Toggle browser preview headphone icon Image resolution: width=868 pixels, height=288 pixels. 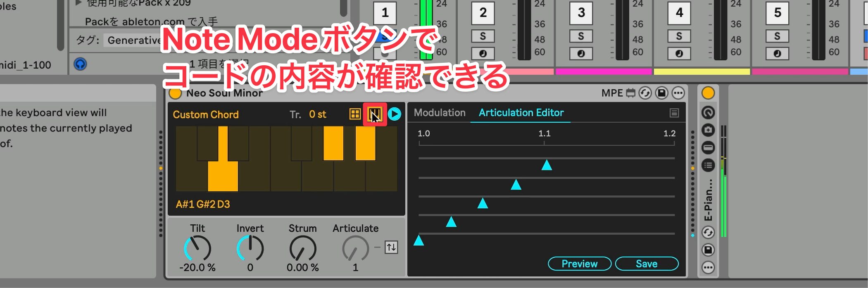click(80, 64)
